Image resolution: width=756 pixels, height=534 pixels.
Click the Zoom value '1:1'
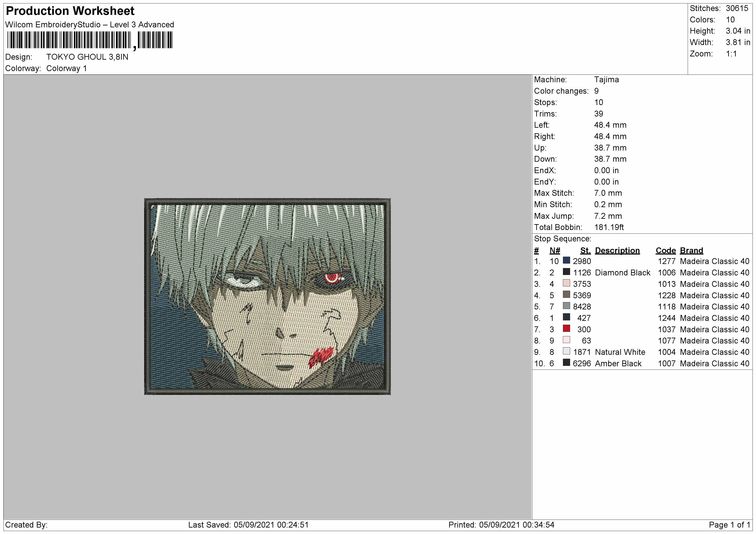(x=731, y=54)
